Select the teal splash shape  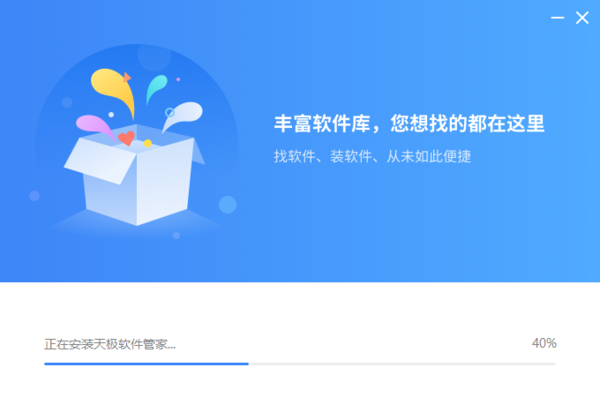156,89
